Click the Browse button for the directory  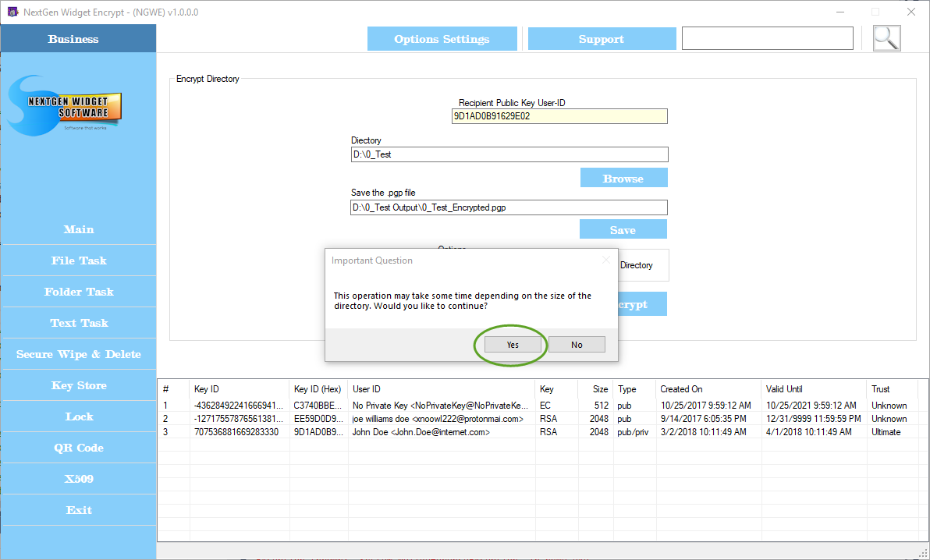point(623,178)
